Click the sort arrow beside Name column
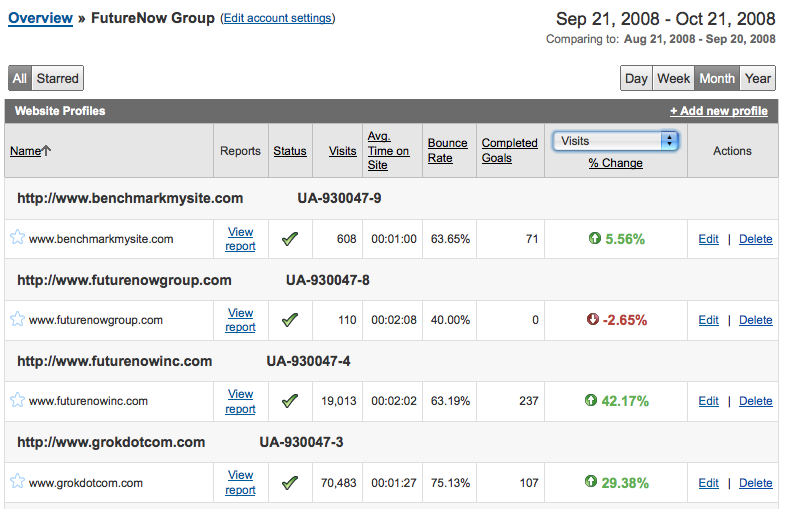The height and width of the screenshot is (509, 791). pos(47,151)
